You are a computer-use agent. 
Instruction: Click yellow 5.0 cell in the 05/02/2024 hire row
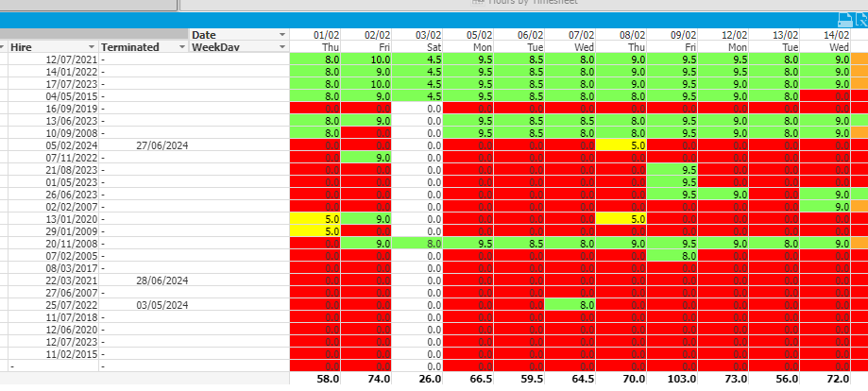[621, 145]
